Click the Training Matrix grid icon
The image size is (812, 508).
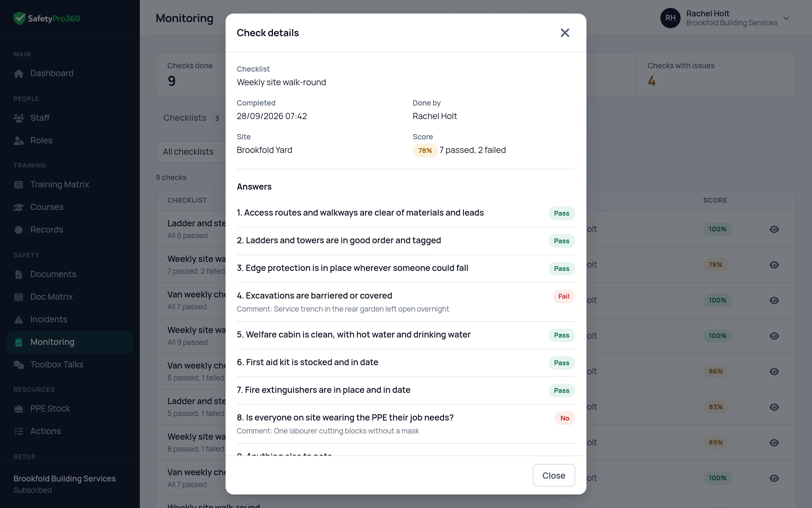click(x=18, y=185)
